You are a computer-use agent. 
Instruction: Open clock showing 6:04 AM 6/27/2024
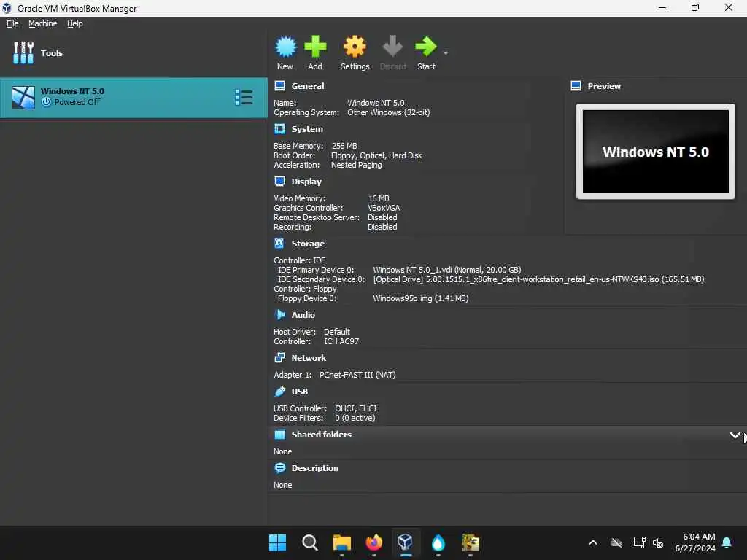(694, 542)
